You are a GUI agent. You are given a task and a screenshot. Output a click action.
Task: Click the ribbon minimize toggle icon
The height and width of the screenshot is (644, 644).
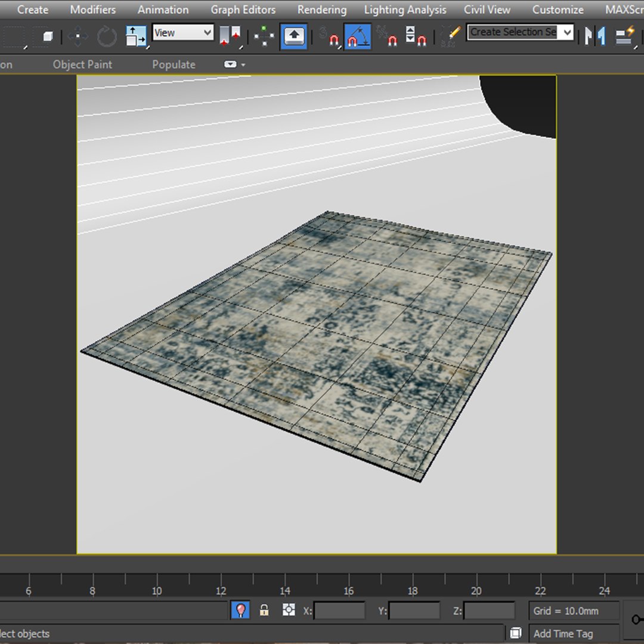pyautogui.click(x=230, y=64)
